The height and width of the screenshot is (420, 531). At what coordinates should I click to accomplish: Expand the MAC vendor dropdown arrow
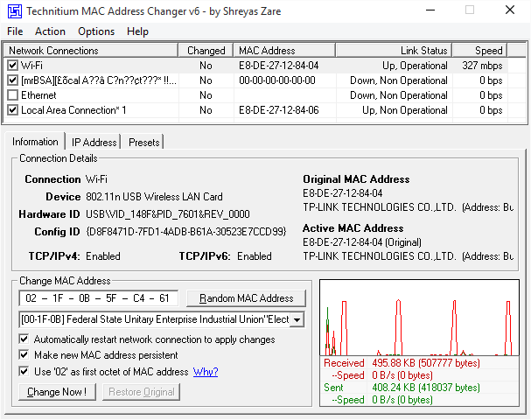297,319
